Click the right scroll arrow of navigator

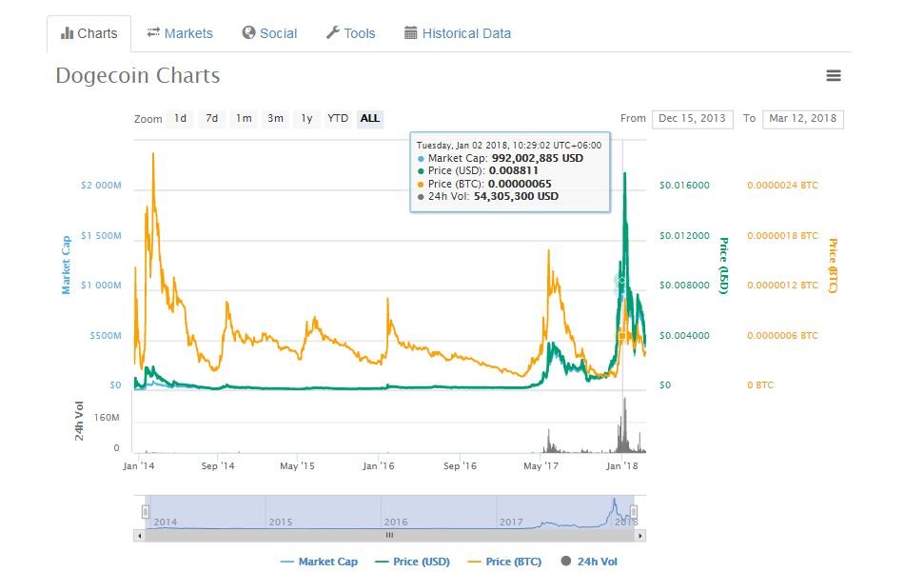pyautogui.click(x=640, y=536)
